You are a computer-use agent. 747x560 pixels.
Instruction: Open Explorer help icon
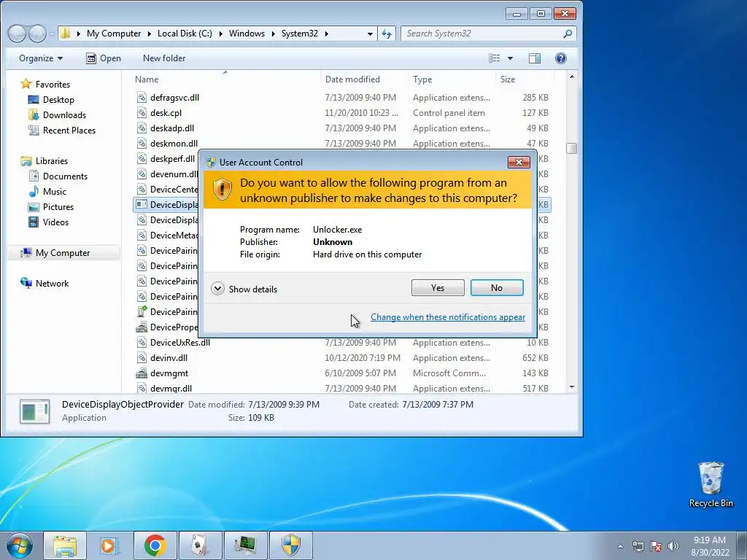561,58
